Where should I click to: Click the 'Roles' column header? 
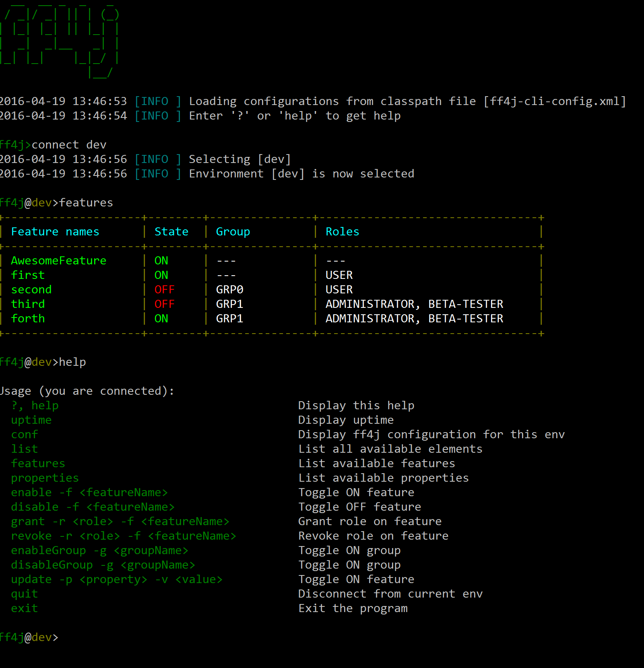(342, 232)
